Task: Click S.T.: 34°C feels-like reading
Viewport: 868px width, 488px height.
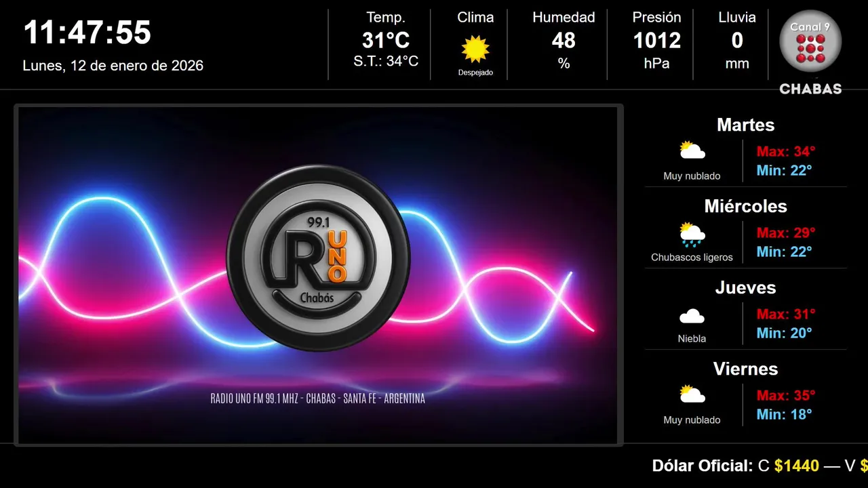Action: tap(386, 61)
